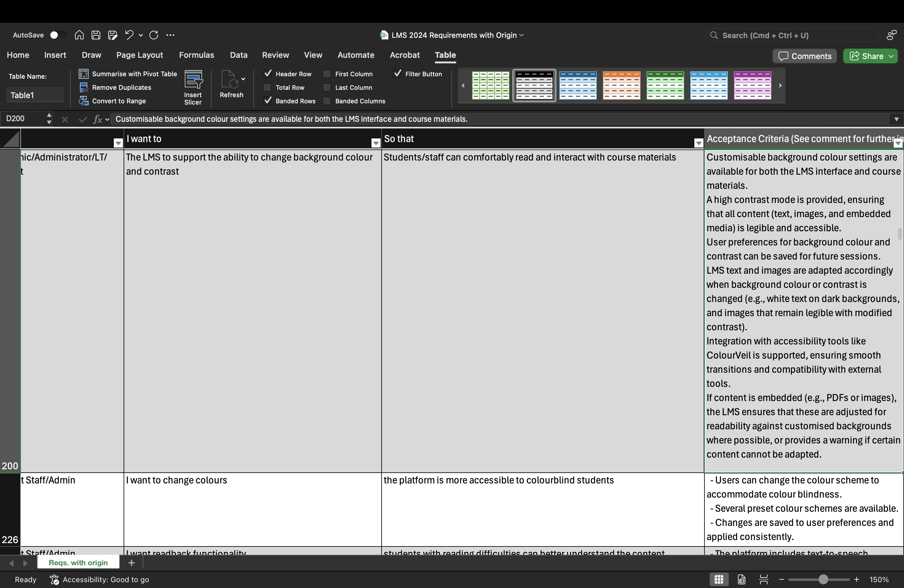Open the Comments panel
This screenshot has height=588, width=904.
click(804, 56)
